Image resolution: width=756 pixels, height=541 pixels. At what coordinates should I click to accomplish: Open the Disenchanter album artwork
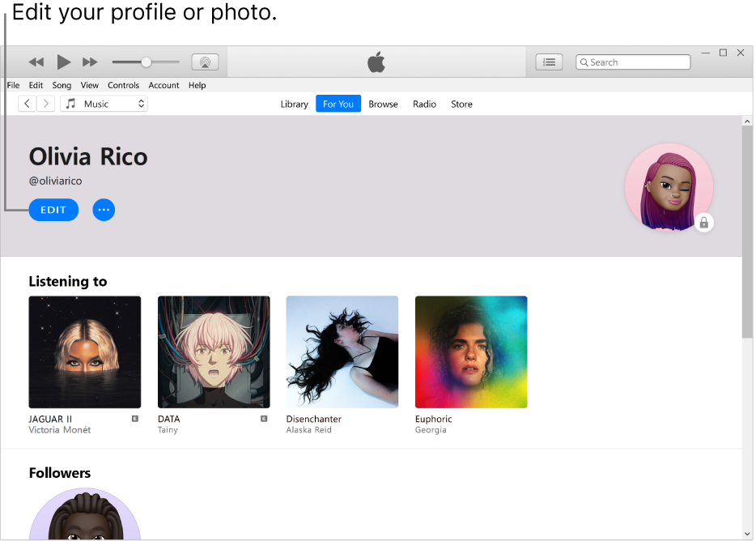[342, 352]
